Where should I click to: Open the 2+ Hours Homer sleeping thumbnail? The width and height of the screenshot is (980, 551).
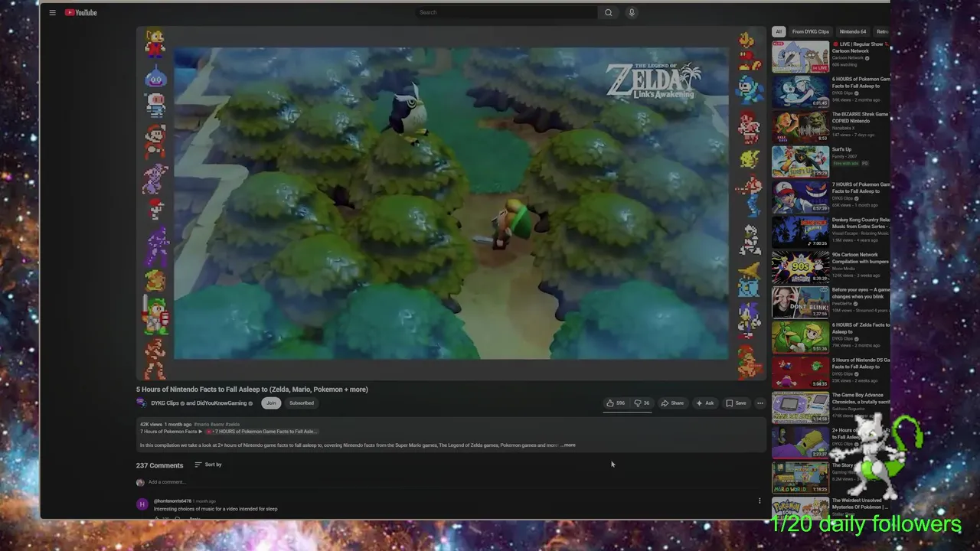(800, 443)
